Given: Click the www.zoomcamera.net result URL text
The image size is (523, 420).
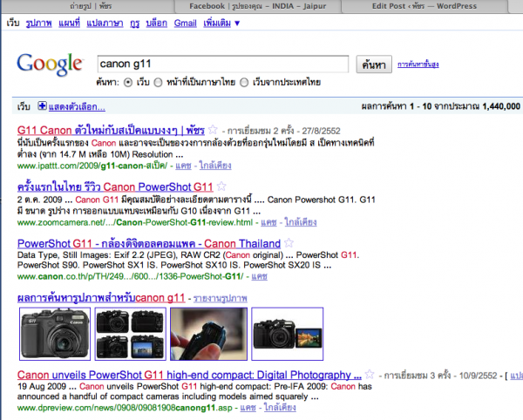Looking at the screenshot, I should point(135,222).
